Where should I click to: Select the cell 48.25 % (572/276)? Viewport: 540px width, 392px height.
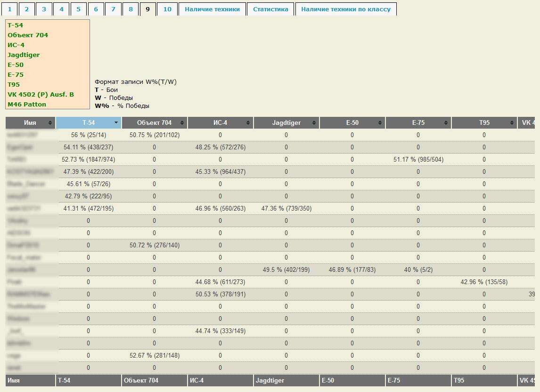[x=221, y=147]
